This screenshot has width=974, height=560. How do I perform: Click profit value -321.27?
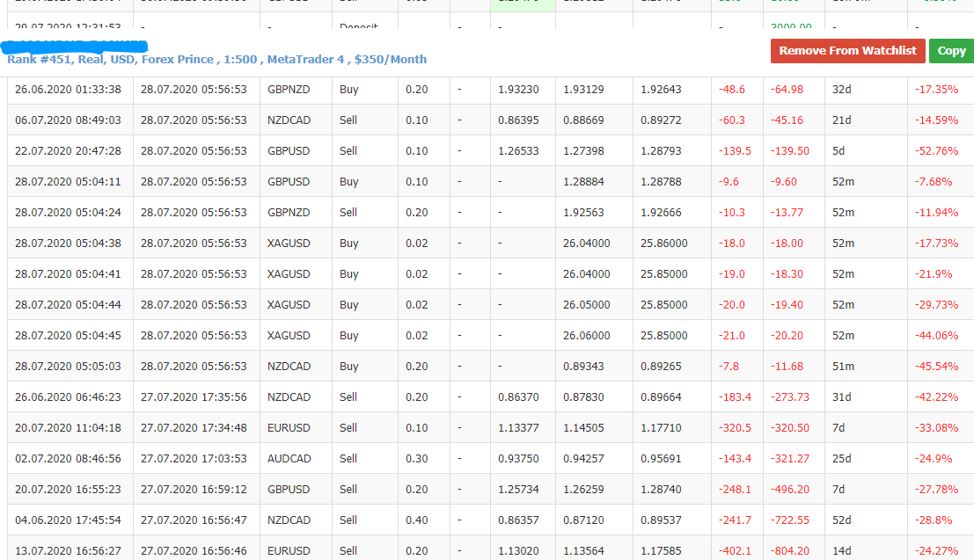[789, 459]
